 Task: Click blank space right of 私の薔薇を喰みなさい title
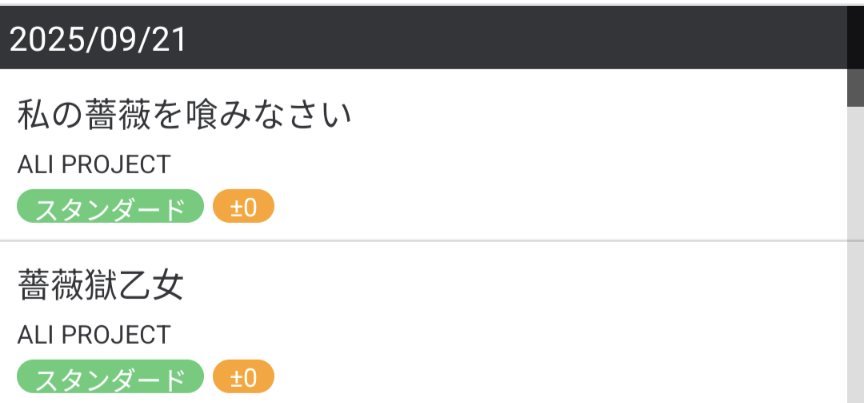pyautogui.click(x=600, y=116)
